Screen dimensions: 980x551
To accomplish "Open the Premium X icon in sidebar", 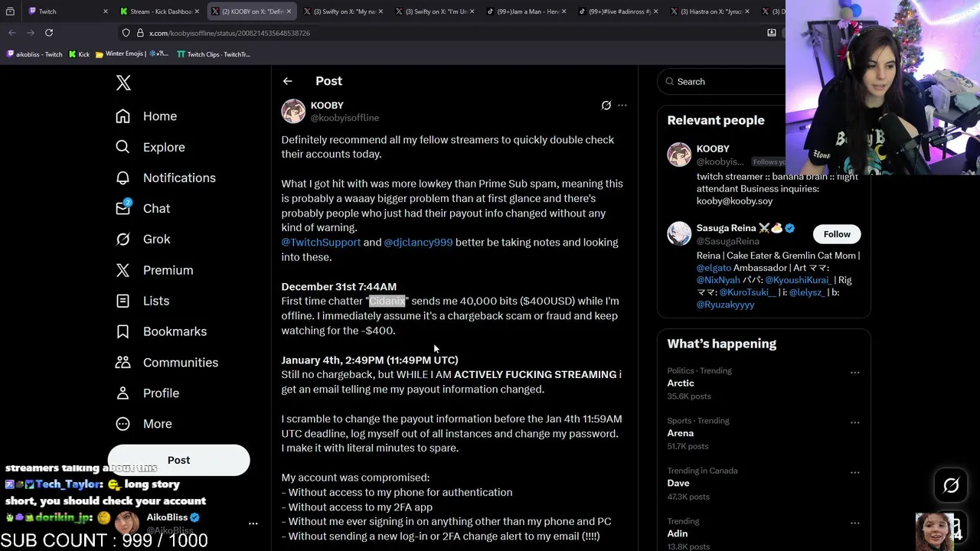I will tap(122, 270).
